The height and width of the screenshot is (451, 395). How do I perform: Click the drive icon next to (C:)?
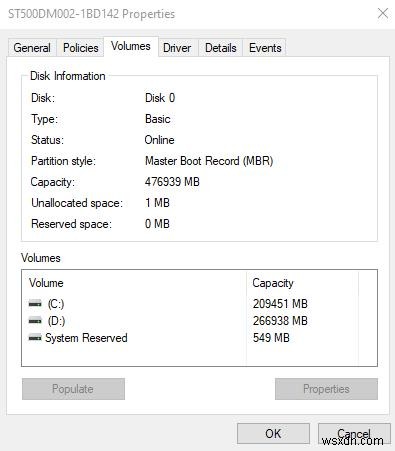[x=35, y=304]
